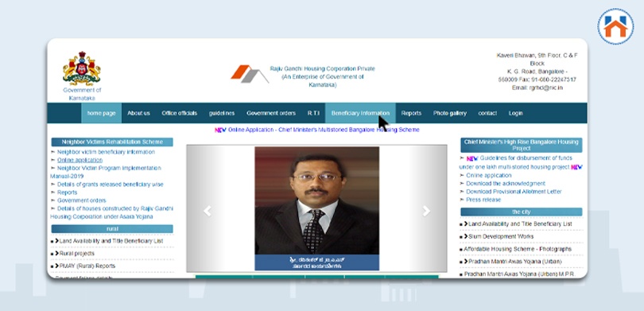Viewport: 644px width, 311px height.
Task: Open Press release link
Action: pyautogui.click(x=483, y=200)
